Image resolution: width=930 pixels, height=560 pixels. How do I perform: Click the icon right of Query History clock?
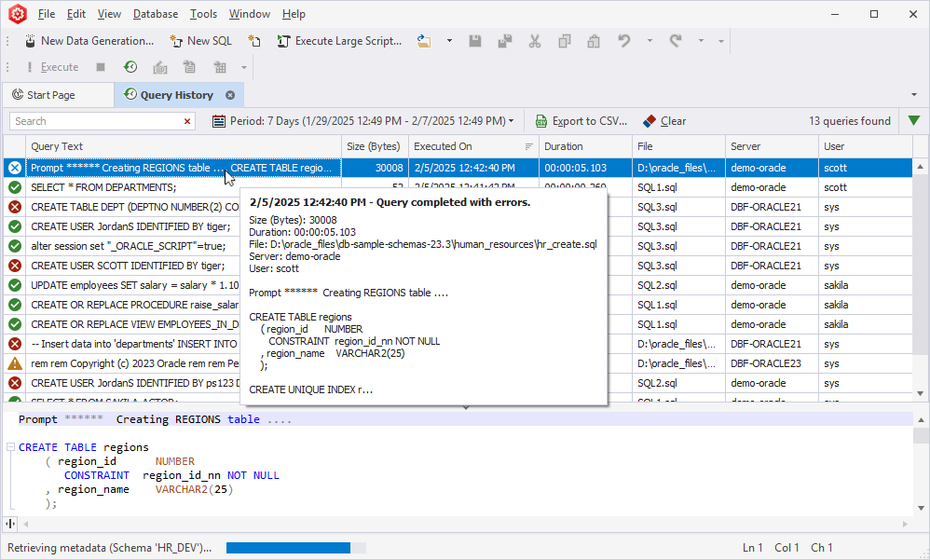[x=160, y=67]
